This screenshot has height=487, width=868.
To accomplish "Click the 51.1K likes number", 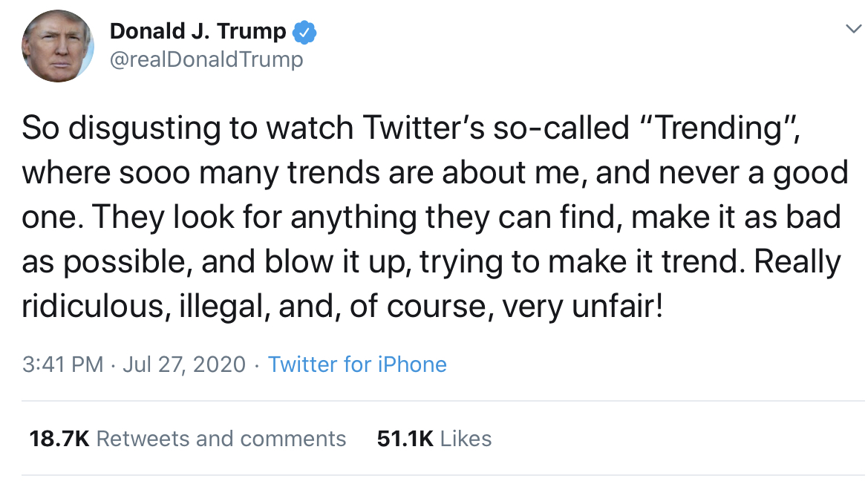I will pyautogui.click(x=405, y=438).
